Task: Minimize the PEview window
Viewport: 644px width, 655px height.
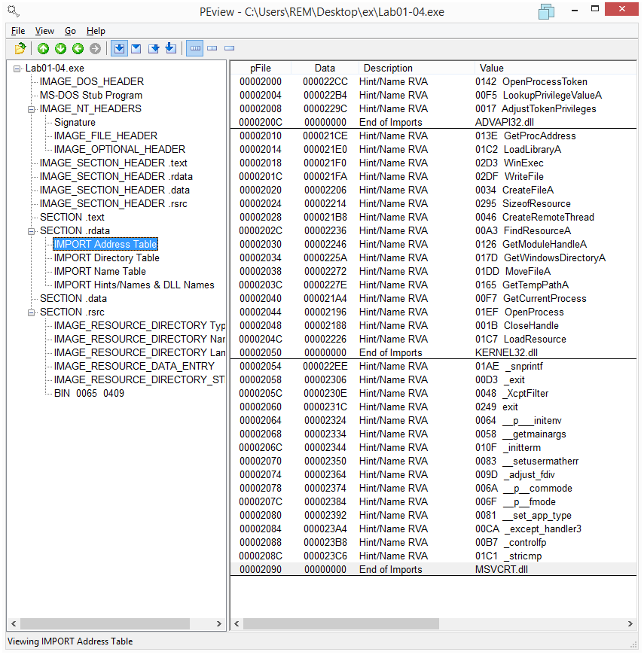Action: [x=575, y=10]
